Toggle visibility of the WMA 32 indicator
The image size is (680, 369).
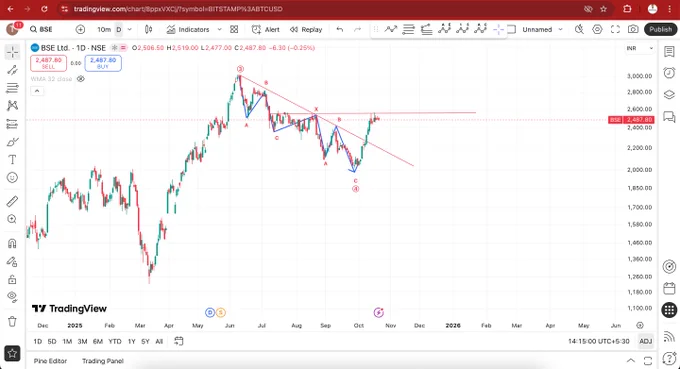(x=81, y=79)
